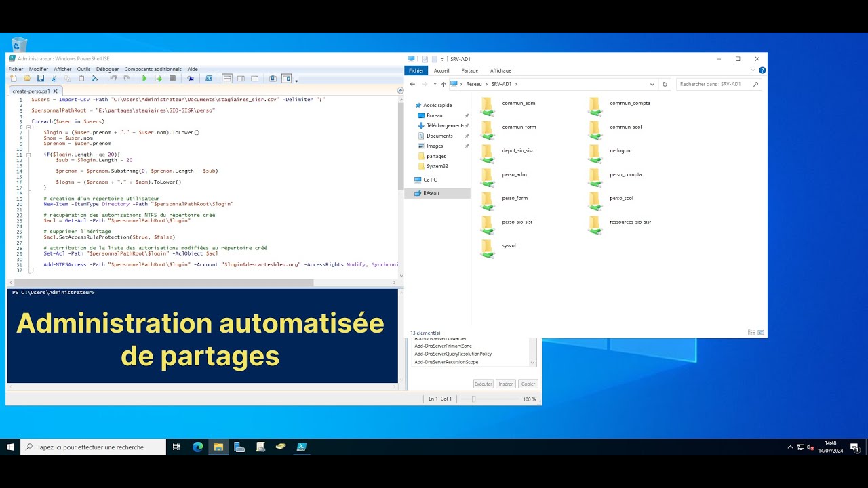This screenshot has height=488, width=868.
Task: Open the Fichier menu in PowerShell ISE
Action: (16, 69)
